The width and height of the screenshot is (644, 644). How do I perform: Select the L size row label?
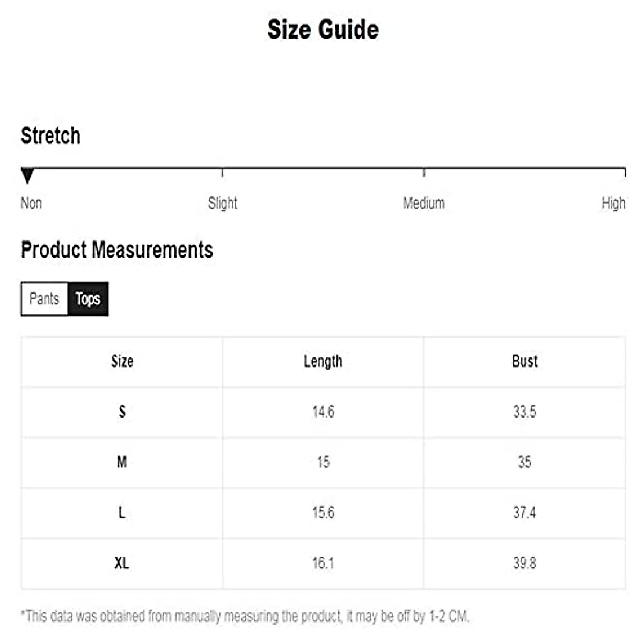122,513
